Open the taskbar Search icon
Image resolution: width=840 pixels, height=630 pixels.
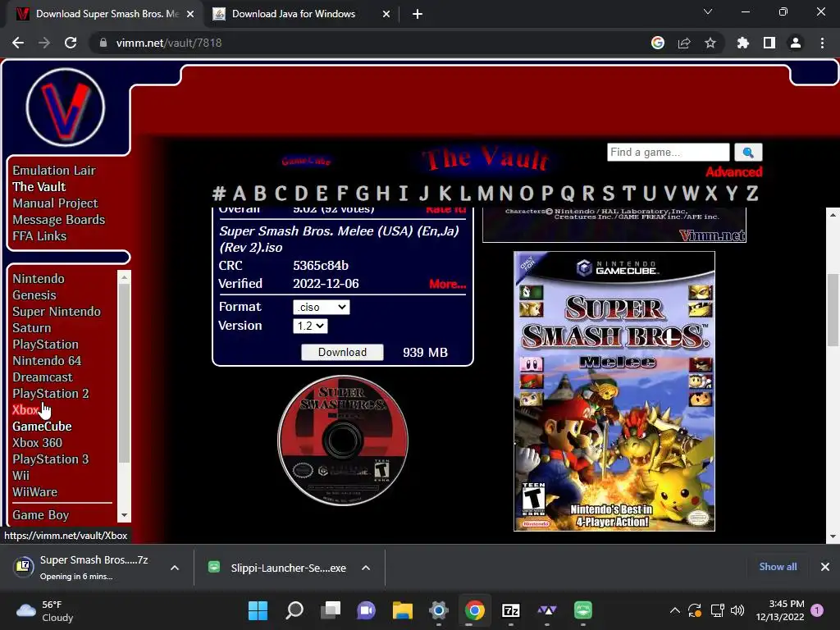point(294,610)
